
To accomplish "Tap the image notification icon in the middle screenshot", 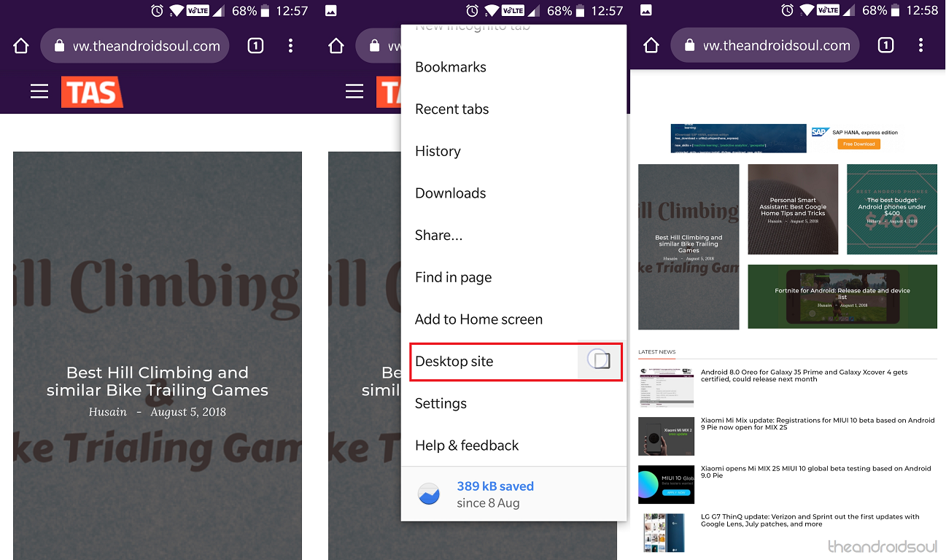I will tap(330, 11).
